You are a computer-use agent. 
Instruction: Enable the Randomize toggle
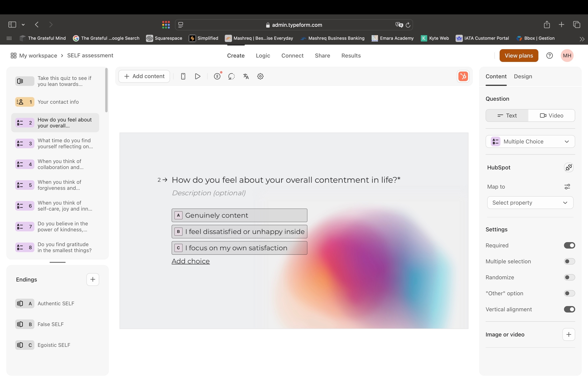tap(569, 277)
